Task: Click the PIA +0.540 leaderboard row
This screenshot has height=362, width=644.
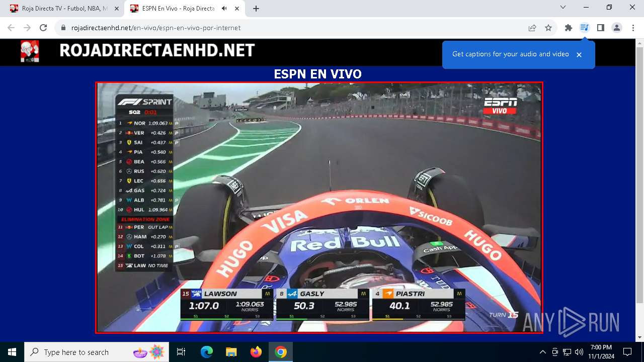Action: tap(145, 152)
